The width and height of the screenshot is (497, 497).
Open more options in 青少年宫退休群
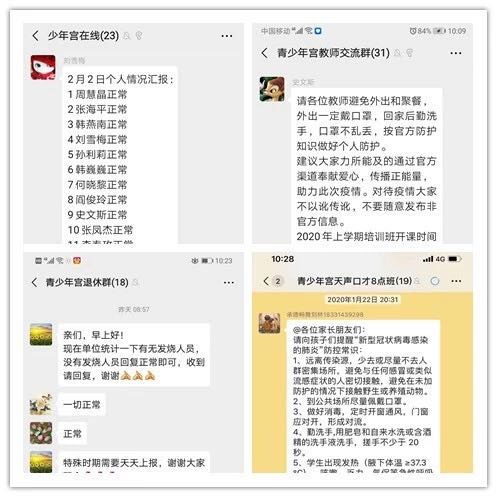(229, 283)
